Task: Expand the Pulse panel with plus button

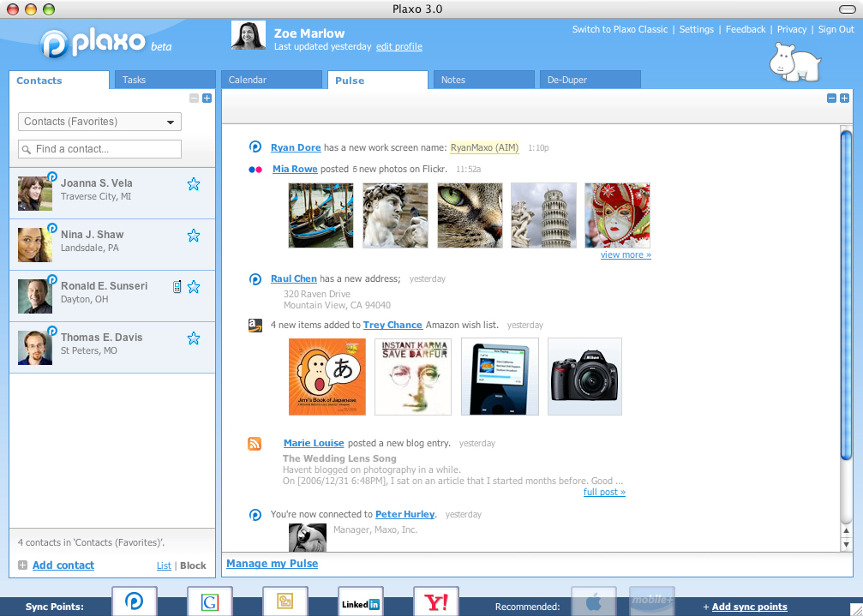Action: (x=844, y=99)
